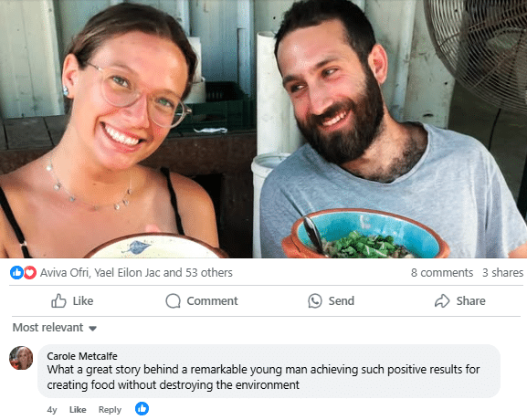Like Carole Metcalfe's comment
This screenshot has width=527, height=420.
point(78,410)
